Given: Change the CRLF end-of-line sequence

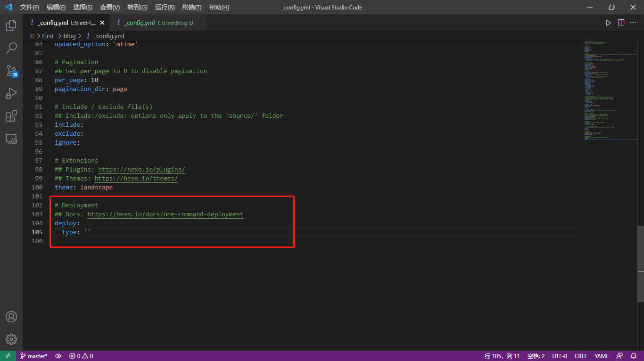Looking at the screenshot, I should [581, 356].
